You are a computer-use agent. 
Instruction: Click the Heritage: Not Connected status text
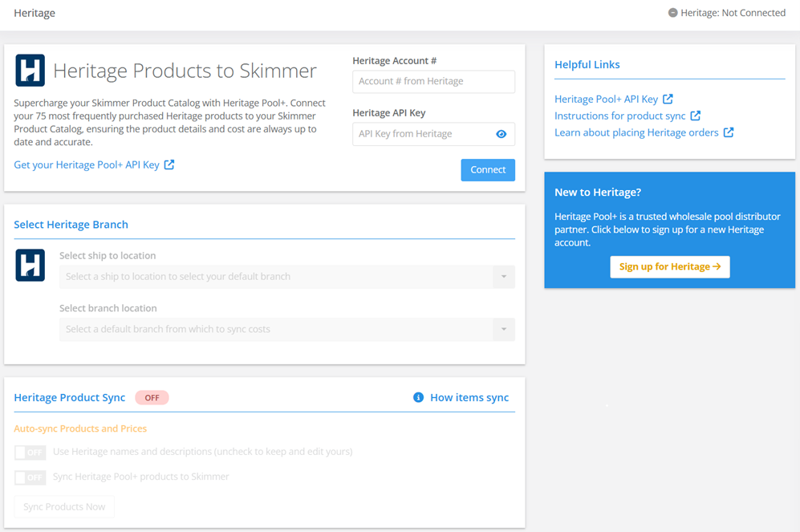tap(733, 13)
